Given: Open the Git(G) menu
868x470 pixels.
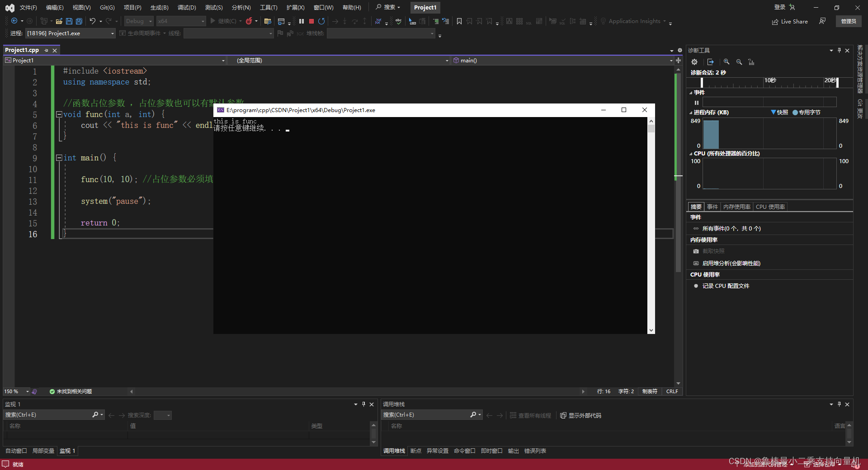Looking at the screenshot, I should 107,7.
